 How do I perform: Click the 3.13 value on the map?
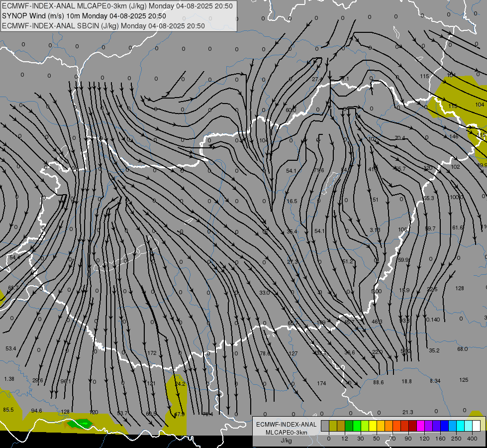375,230
